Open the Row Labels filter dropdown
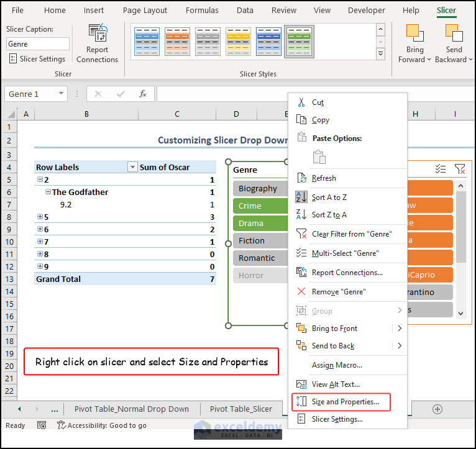This screenshot has height=449, width=476. [x=132, y=167]
